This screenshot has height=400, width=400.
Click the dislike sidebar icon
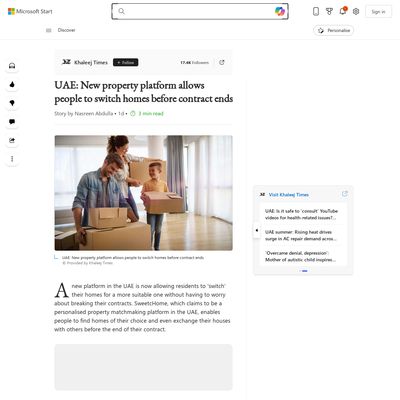point(12,103)
